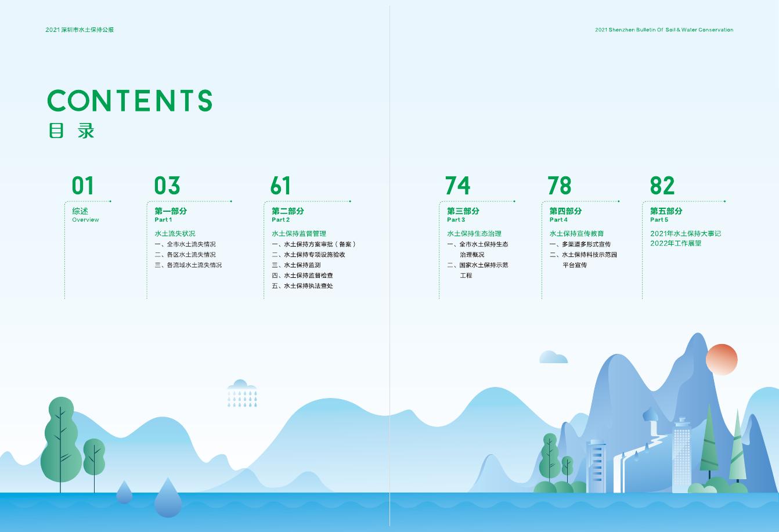Select 三、水土保持监测
The image size is (779, 532).
[296, 265]
